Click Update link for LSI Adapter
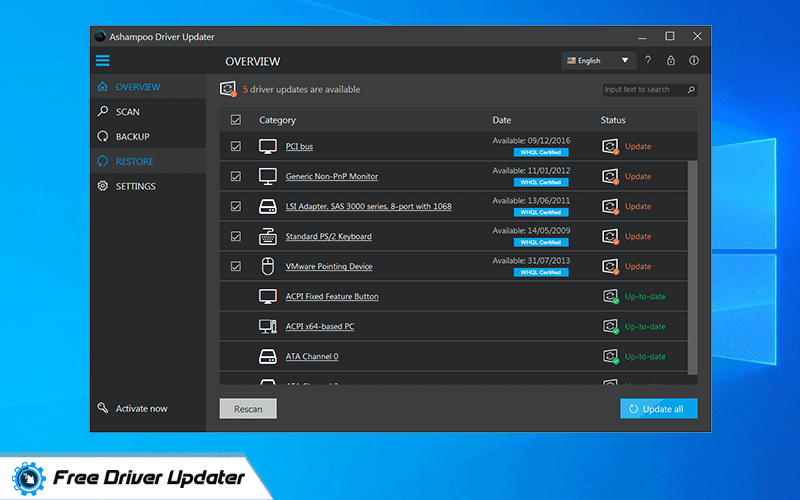 (x=638, y=207)
